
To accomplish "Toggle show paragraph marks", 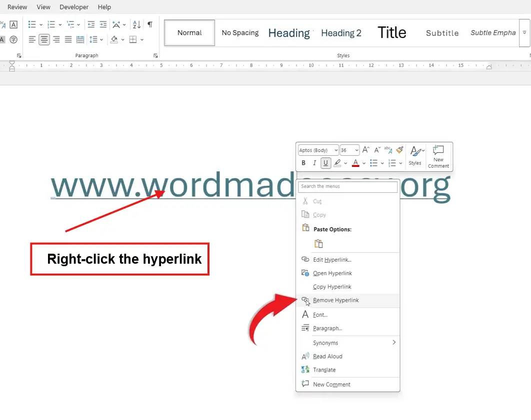I will click(150, 24).
